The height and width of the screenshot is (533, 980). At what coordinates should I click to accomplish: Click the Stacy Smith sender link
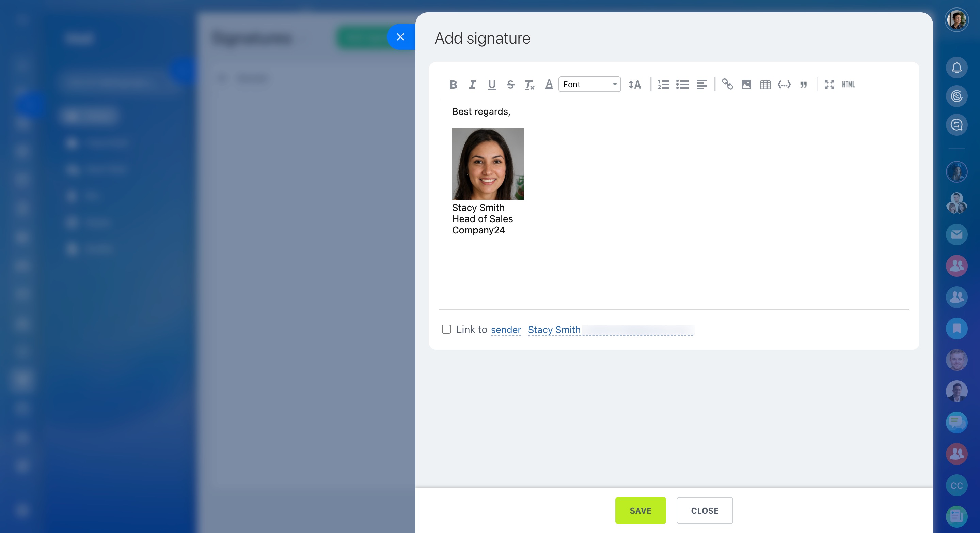(x=554, y=330)
